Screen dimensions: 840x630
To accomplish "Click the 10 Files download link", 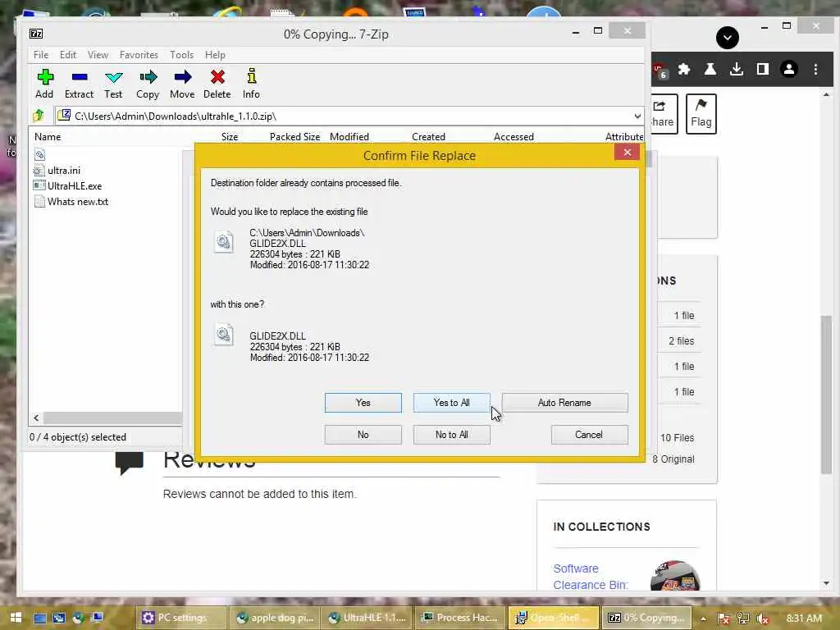I will [x=677, y=438].
